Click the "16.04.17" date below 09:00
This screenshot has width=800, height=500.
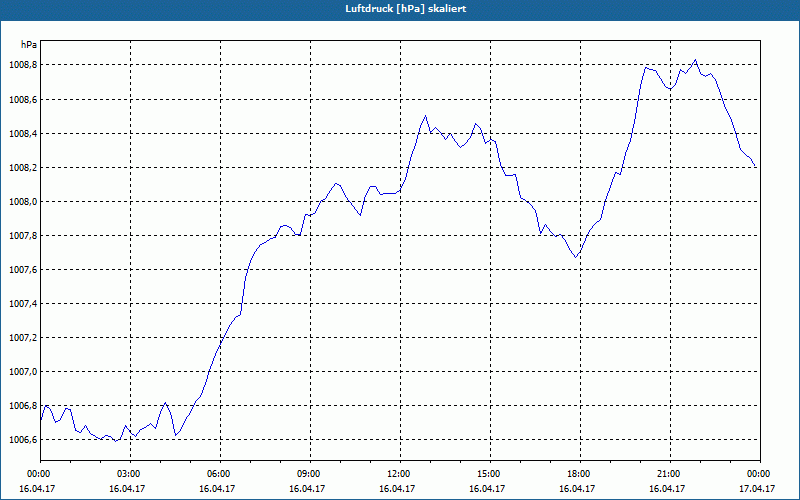pos(306,488)
